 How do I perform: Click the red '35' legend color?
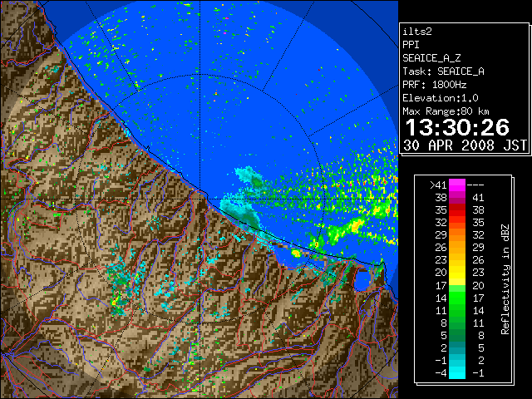point(457,210)
